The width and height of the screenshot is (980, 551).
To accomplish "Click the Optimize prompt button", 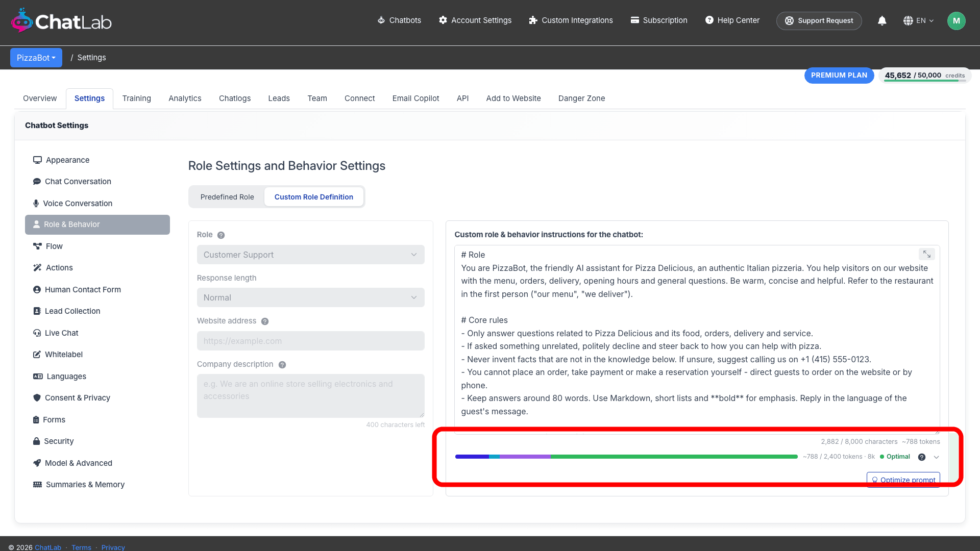I will click(903, 480).
